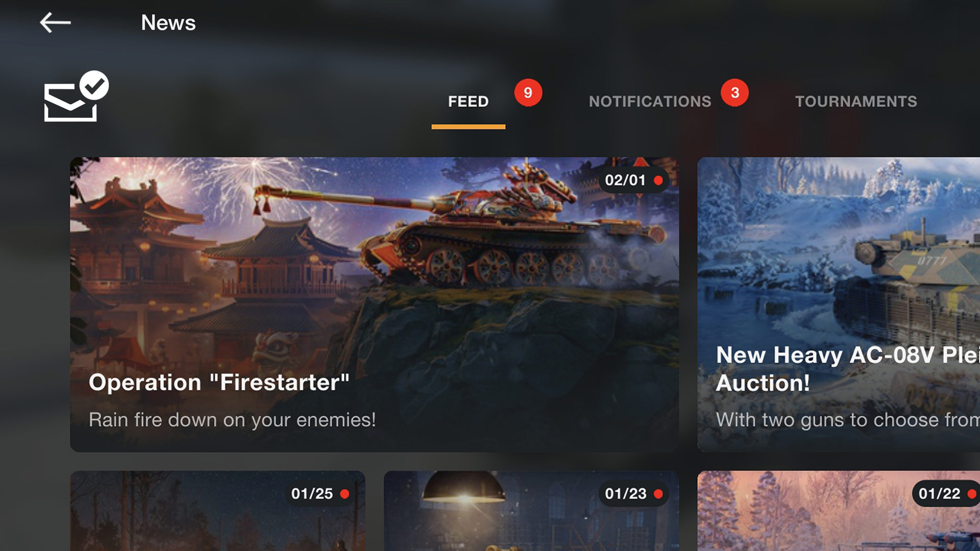
Task: Open the TOURNAMENTS tab
Action: point(856,102)
